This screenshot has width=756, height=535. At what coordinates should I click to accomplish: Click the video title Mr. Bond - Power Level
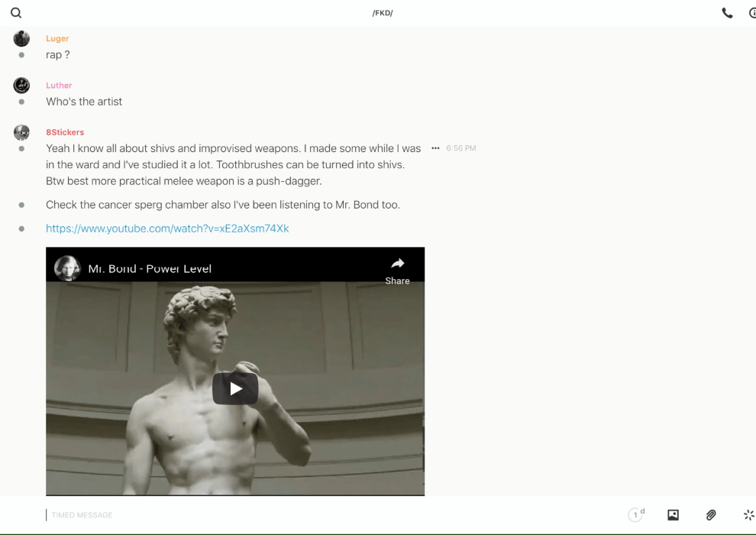pos(150,269)
